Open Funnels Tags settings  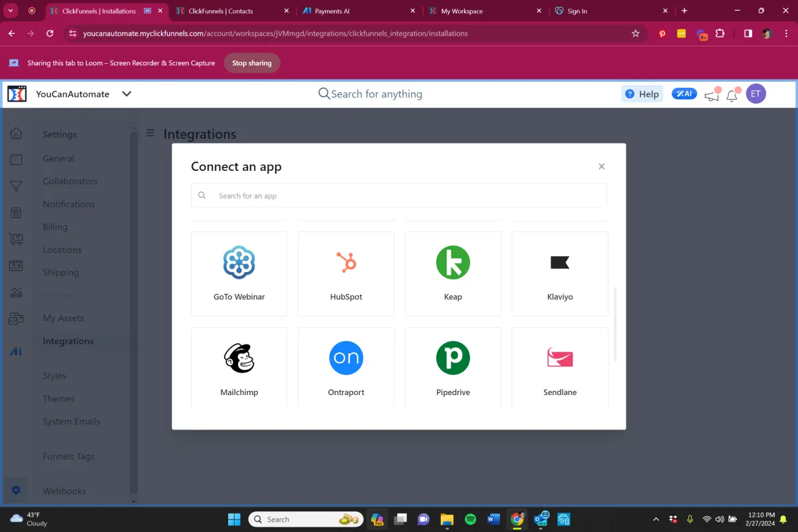tap(68, 456)
